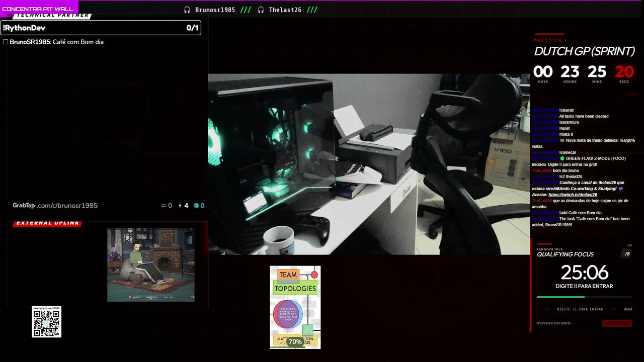644x362 pixels.
Task: Click the 'Nova meta de treino definida' message
Action: point(584,143)
